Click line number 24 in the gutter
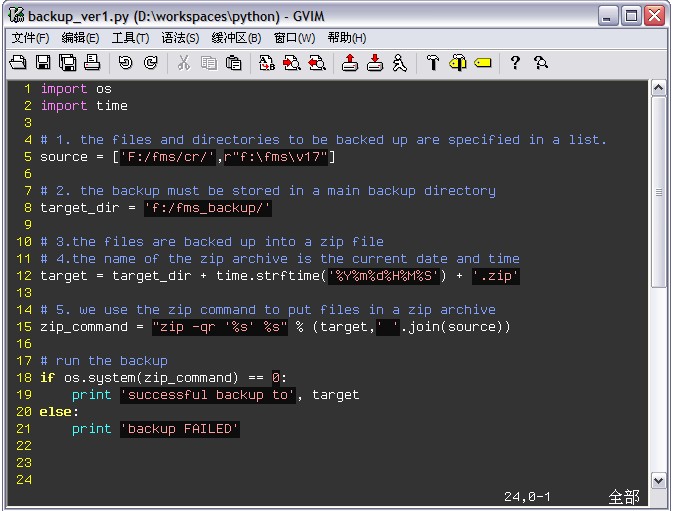The image size is (673, 511). pyautogui.click(x=24, y=480)
